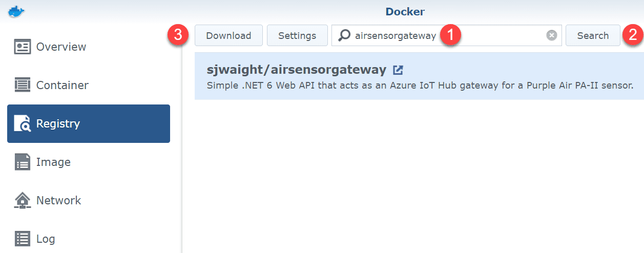Click the magnifier icon in search box
This screenshot has height=253, width=644.
click(345, 35)
